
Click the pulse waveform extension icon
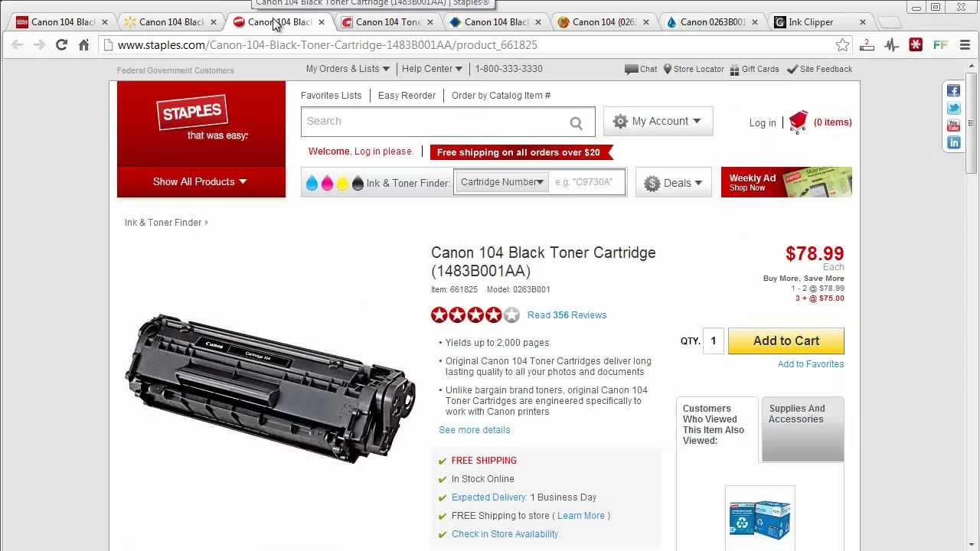point(891,45)
